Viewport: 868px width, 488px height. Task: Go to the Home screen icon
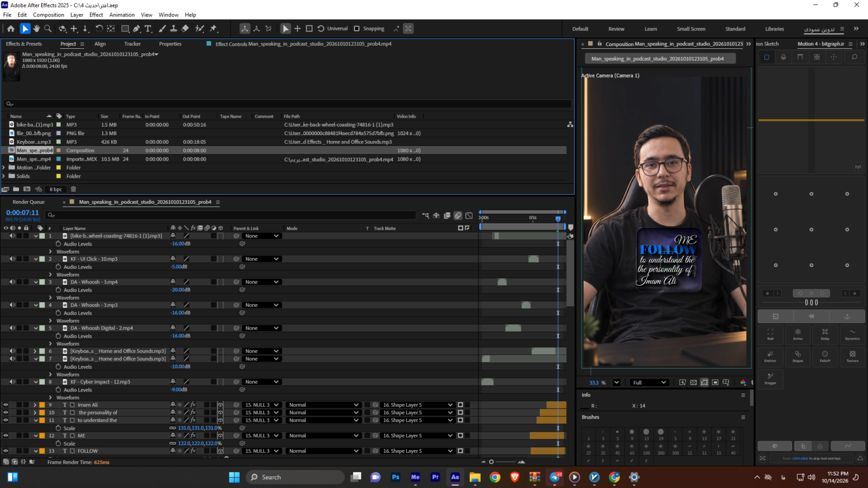point(11,29)
